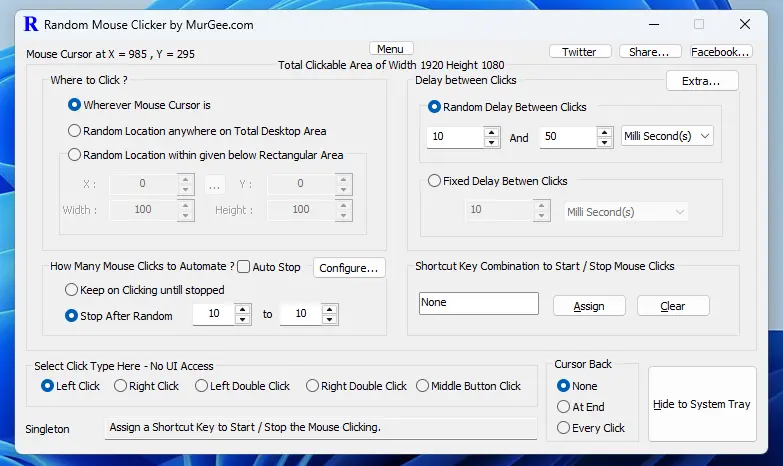783x466 pixels.
Task: Minimize the Random Mouse Clicker window
Action: coord(654,24)
